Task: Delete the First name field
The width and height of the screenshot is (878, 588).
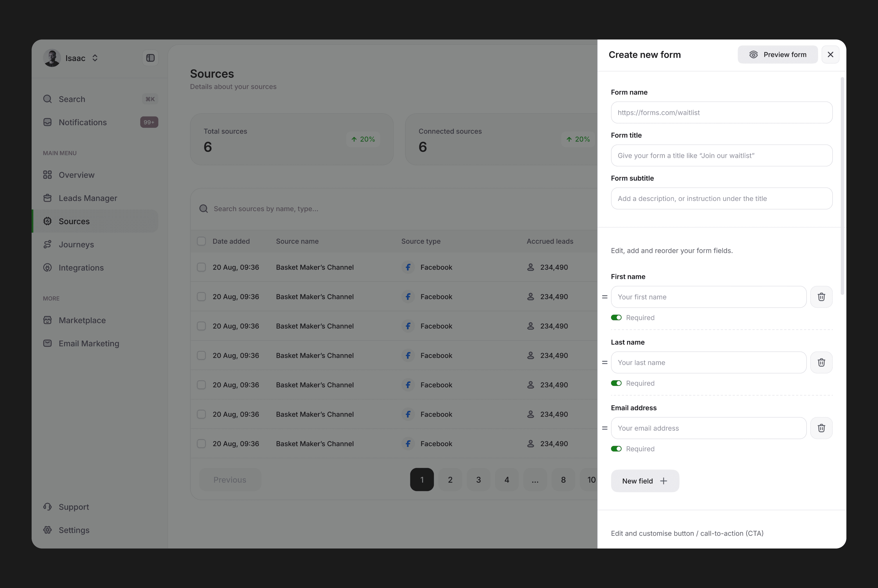Action: [821, 297]
